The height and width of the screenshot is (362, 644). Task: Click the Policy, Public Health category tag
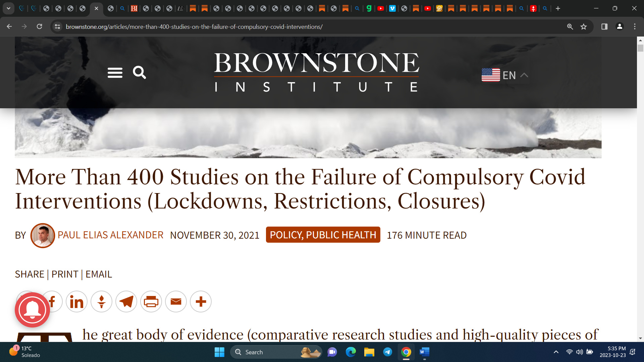pos(323,235)
